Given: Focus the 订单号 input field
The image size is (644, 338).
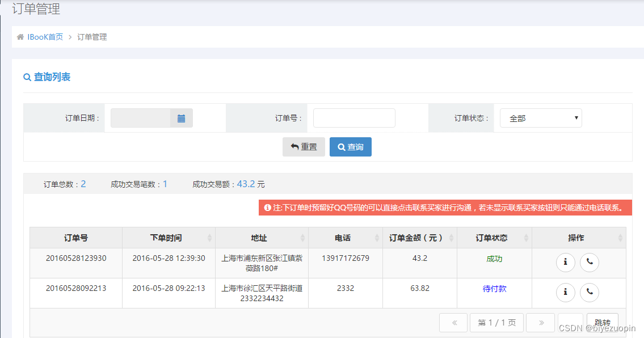Looking at the screenshot, I should [354, 119].
